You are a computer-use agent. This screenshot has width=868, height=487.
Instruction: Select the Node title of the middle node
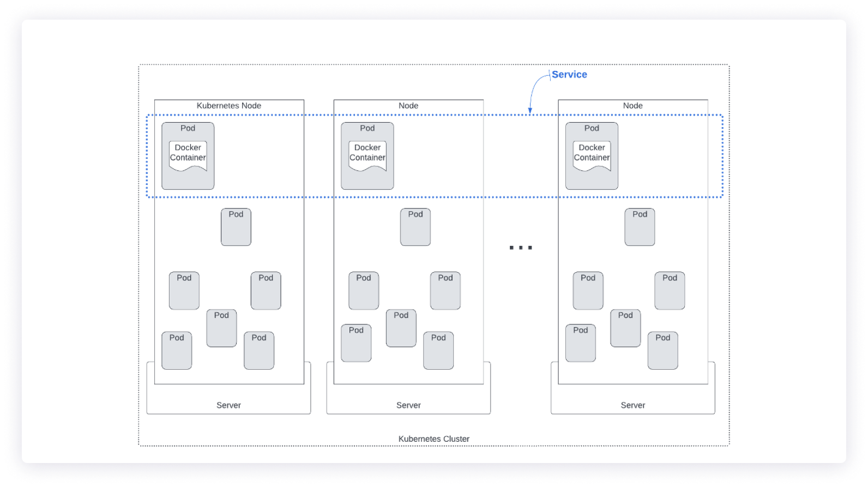pyautogui.click(x=408, y=106)
